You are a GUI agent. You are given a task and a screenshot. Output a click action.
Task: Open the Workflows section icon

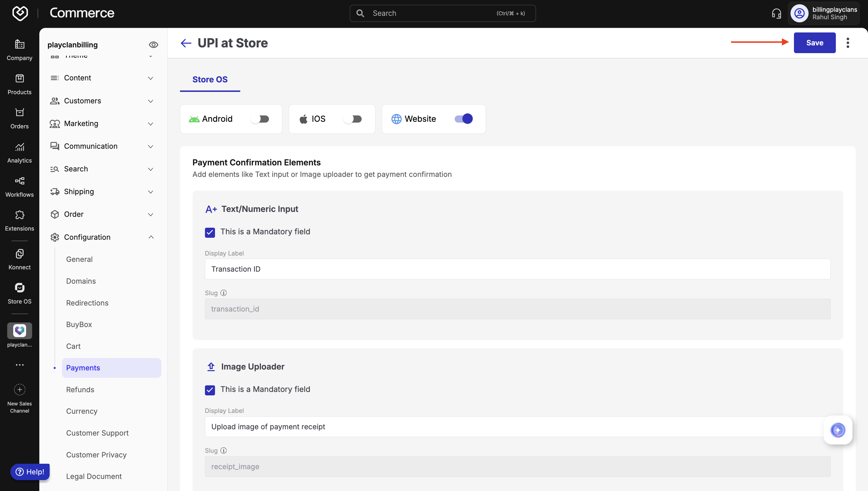click(x=20, y=181)
